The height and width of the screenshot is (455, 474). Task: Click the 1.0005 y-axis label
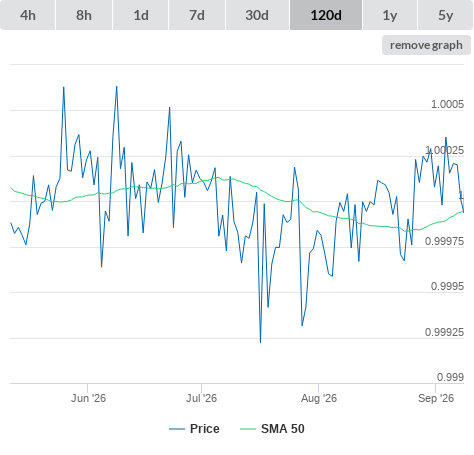(447, 104)
